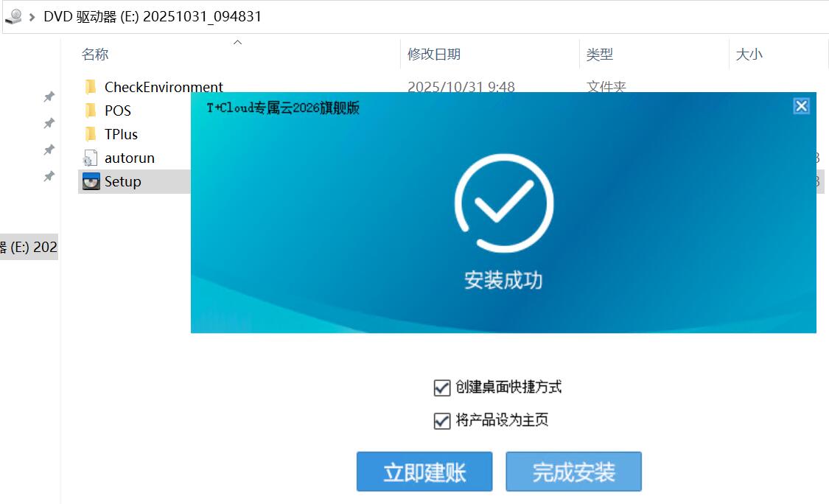
Task: Click the address bar path text
Action: (153, 16)
